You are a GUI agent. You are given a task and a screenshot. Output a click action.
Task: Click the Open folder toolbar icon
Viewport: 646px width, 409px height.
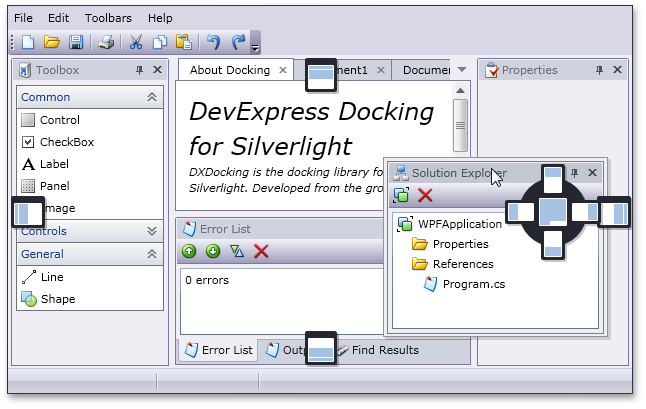pos(52,42)
